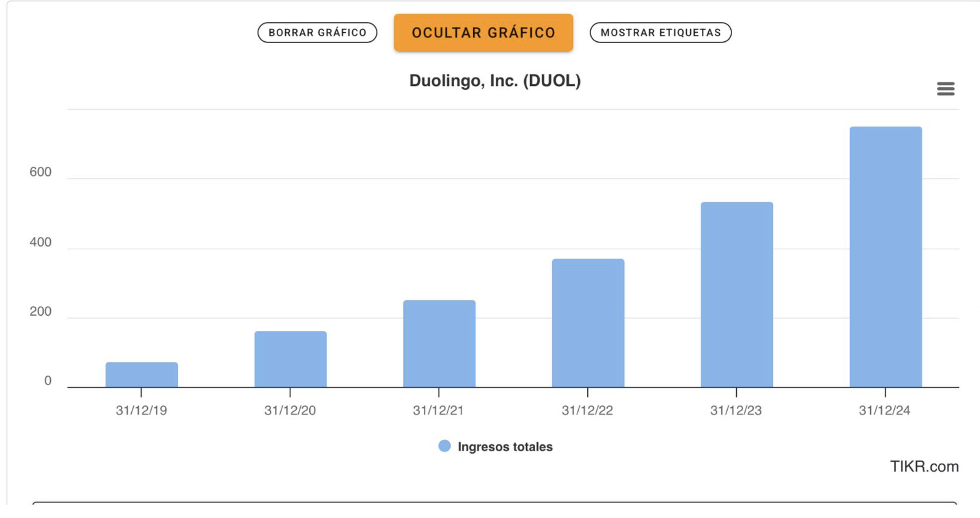Toggle the Ingresos totales legend series
Screen dimensions: 980x518
click(496, 447)
